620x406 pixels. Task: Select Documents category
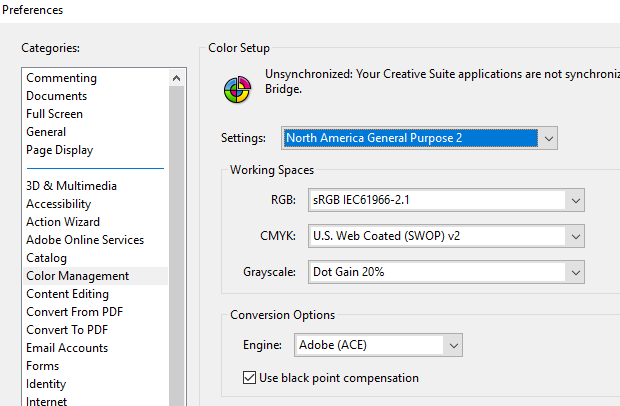(57, 96)
